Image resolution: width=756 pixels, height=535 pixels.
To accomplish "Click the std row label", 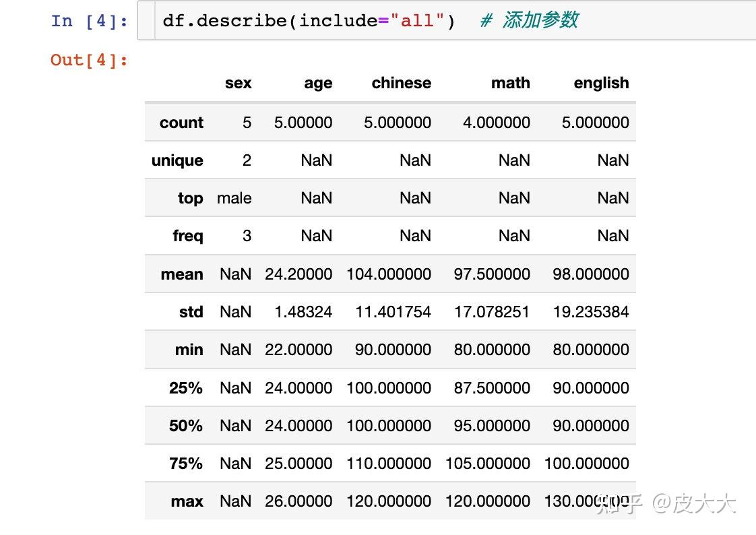I will [191, 311].
